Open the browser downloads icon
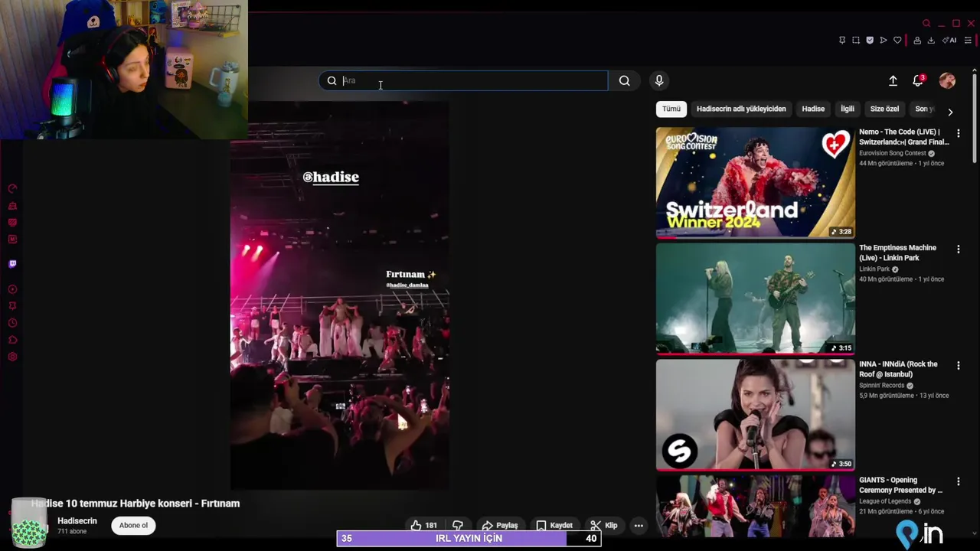 pos(931,41)
